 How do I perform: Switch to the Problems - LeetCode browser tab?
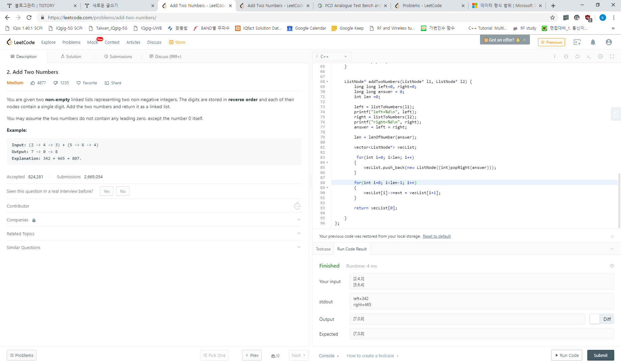(x=429, y=6)
